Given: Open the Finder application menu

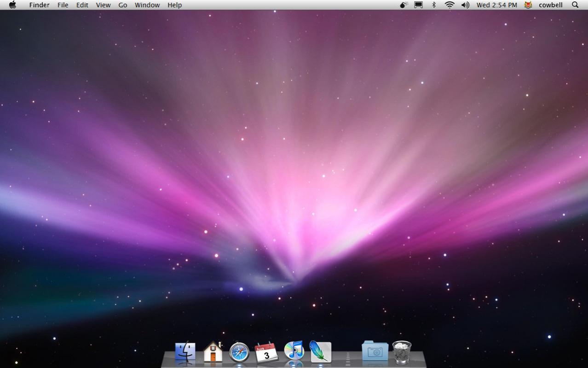Looking at the screenshot, I should (x=39, y=5).
